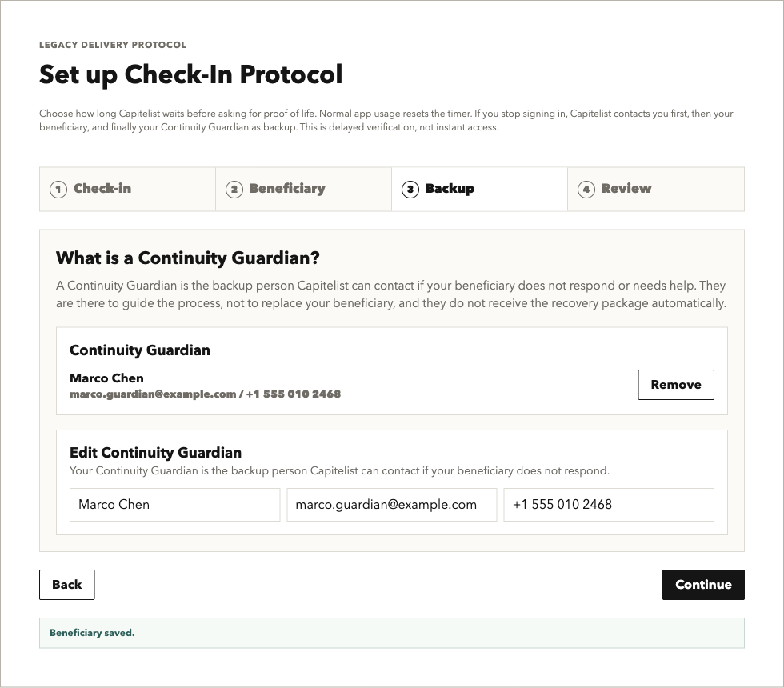Click the guardian name field Marco Chen

(175, 505)
